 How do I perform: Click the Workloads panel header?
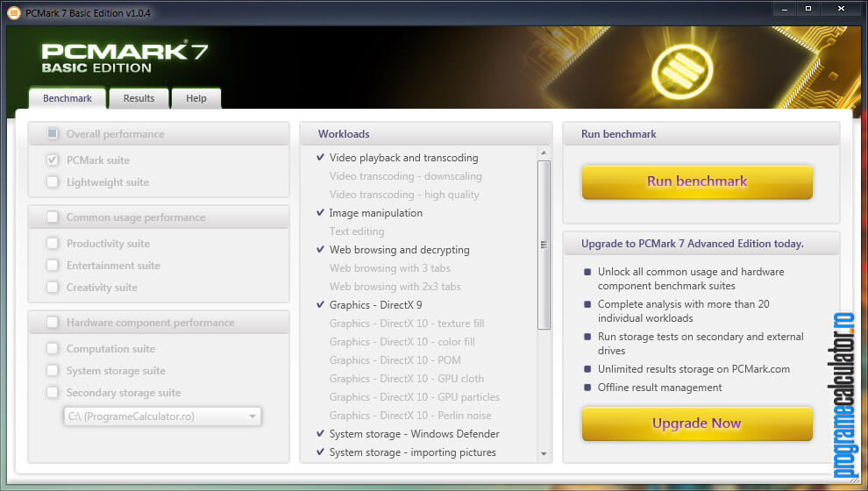pos(426,134)
